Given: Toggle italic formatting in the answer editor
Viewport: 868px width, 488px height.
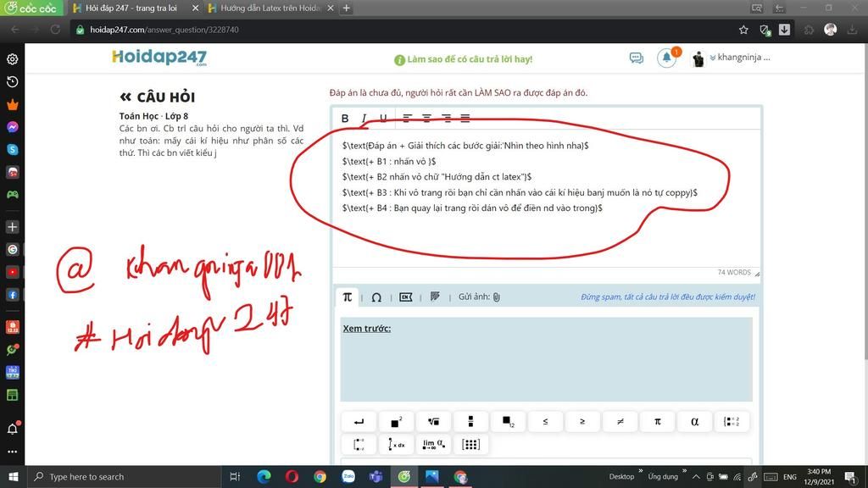Looking at the screenshot, I should 364,118.
